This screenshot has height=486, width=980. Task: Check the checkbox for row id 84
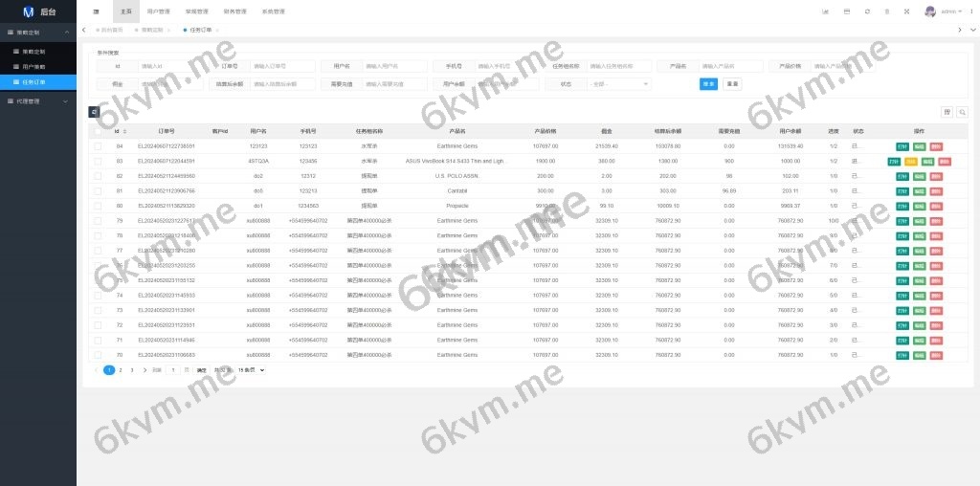click(x=98, y=146)
